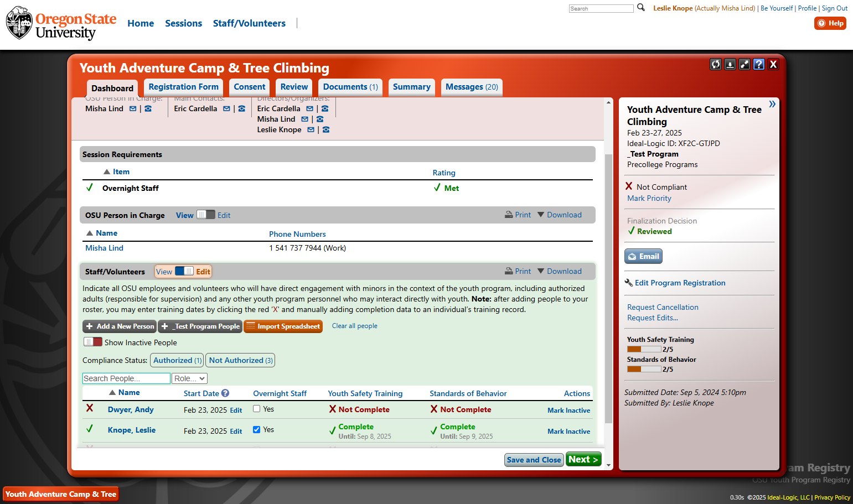
Task: Click the orange Help button
Action: pos(830,23)
